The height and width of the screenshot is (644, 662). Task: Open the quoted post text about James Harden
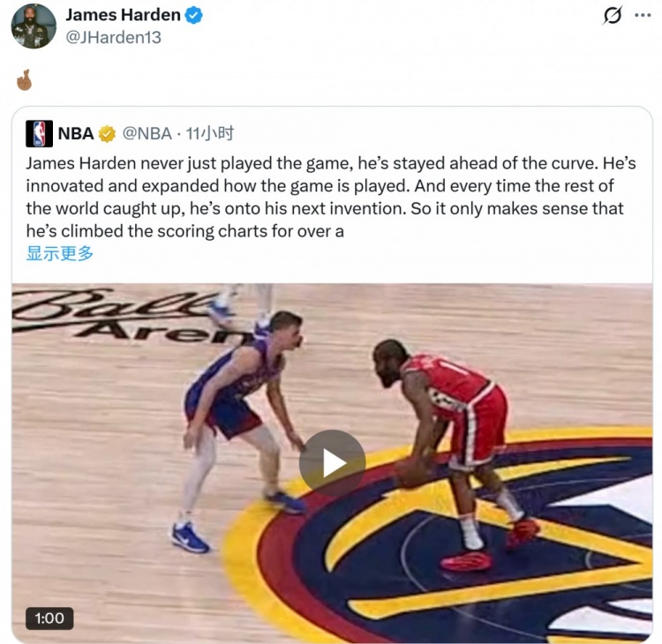click(331, 197)
